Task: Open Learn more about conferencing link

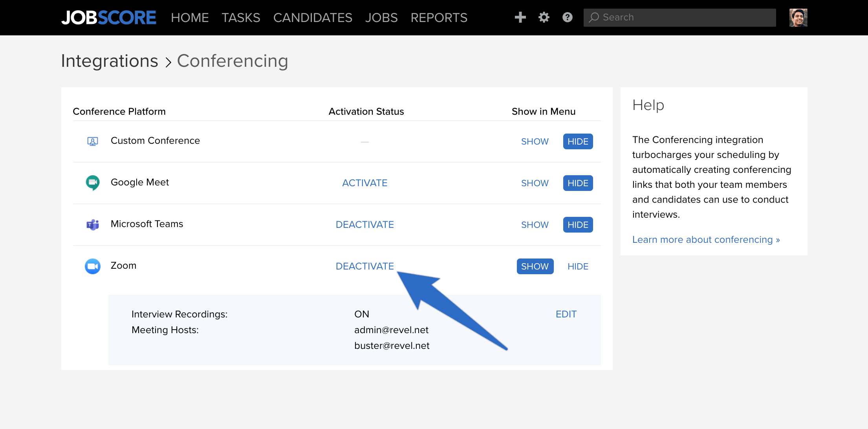Action: pos(706,240)
